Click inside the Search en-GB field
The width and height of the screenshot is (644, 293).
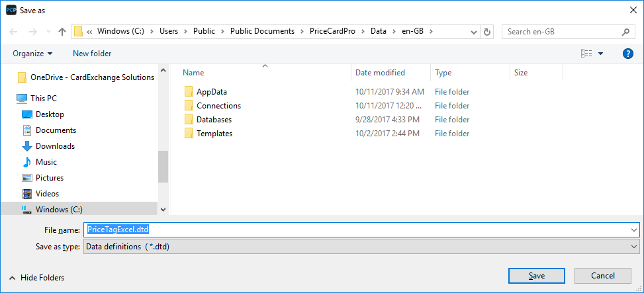(561, 32)
